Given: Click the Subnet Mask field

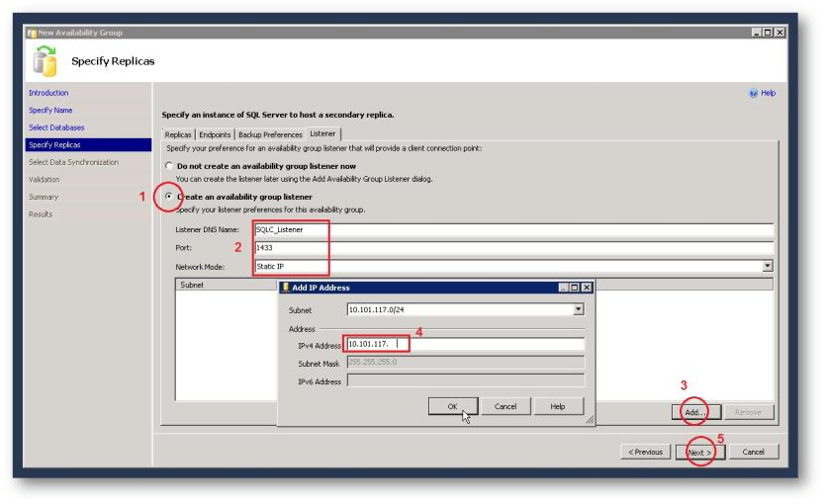Looking at the screenshot, I should (465, 362).
